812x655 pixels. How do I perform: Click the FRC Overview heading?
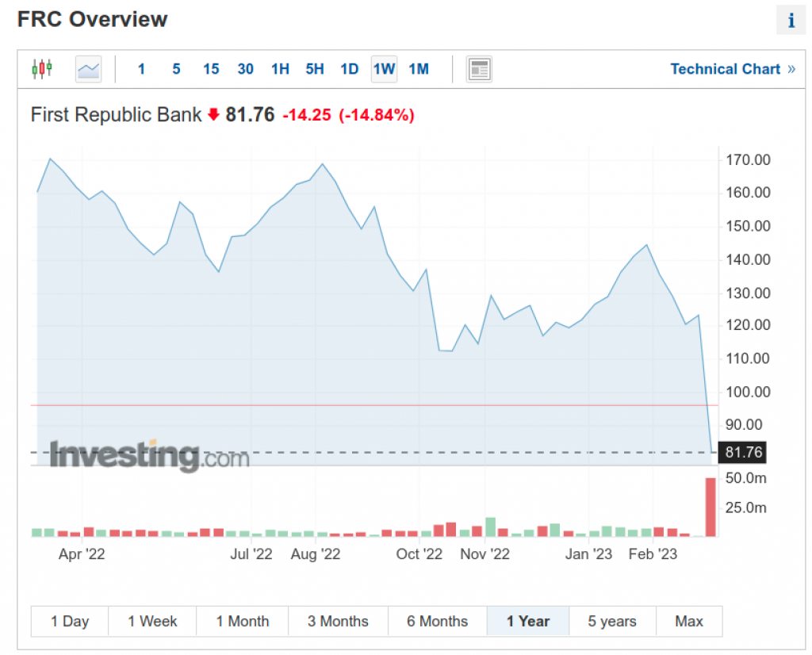coord(92,19)
